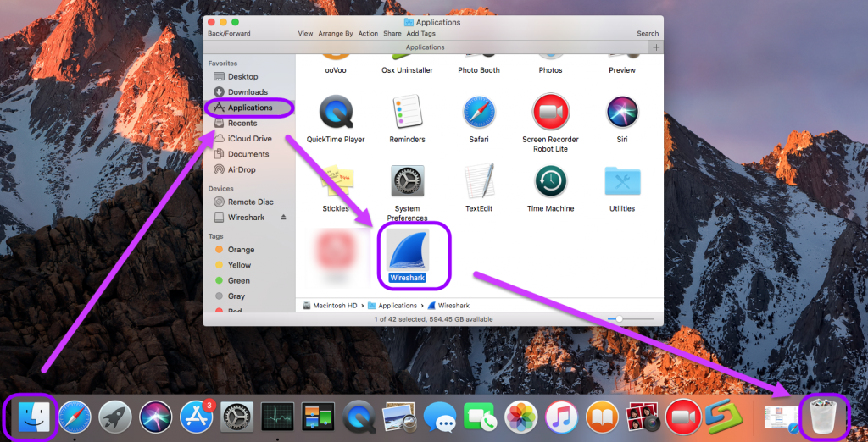868x442 pixels.
Task: Open the Arrange By dropdown
Action: pos(336,34)
